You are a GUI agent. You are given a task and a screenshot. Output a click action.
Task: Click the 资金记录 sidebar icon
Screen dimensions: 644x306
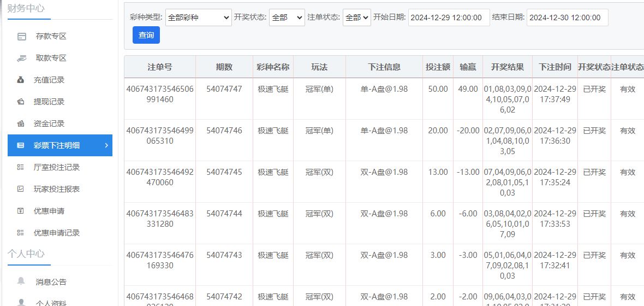[21, 123]
